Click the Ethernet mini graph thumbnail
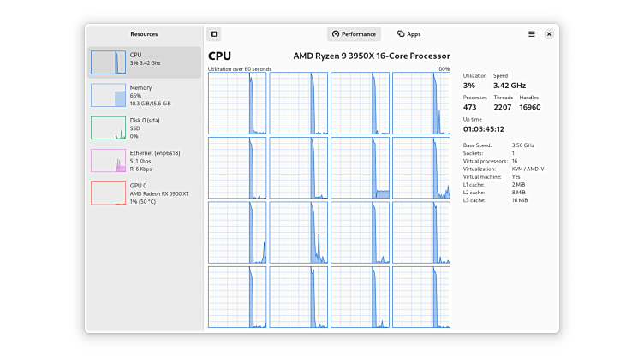The height and width of the screenshot is (362, 644). pyautogui.click(x=109, y=161)
